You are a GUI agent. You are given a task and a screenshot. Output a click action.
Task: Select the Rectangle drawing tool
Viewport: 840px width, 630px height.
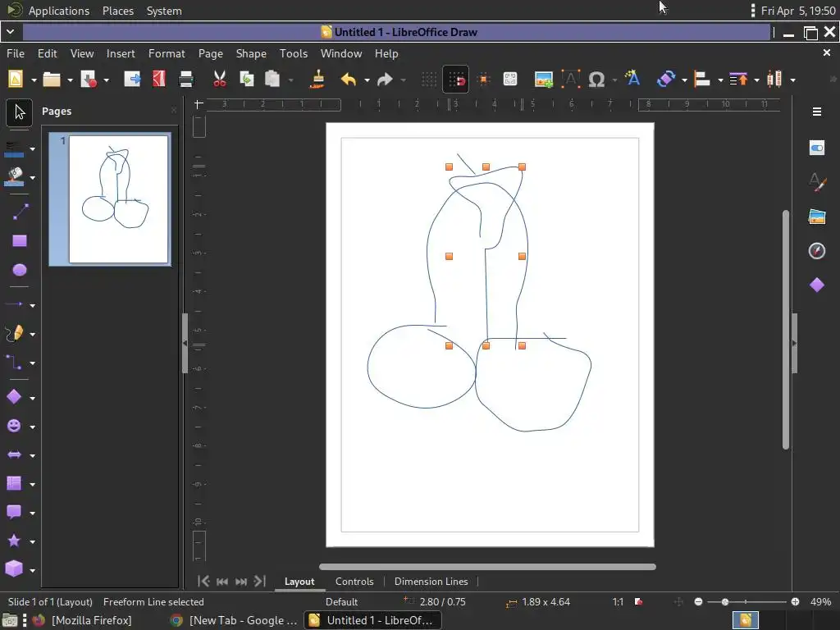tap(20, 241)
